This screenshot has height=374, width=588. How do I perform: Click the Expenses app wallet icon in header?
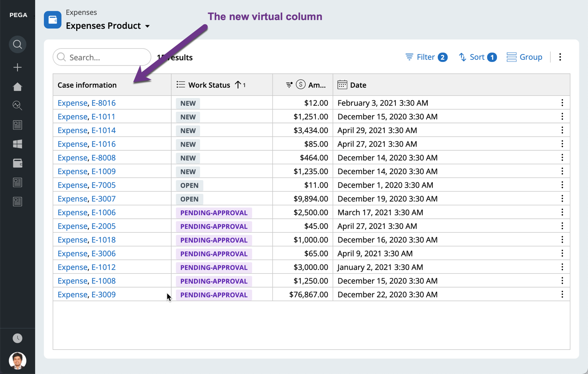52,20
